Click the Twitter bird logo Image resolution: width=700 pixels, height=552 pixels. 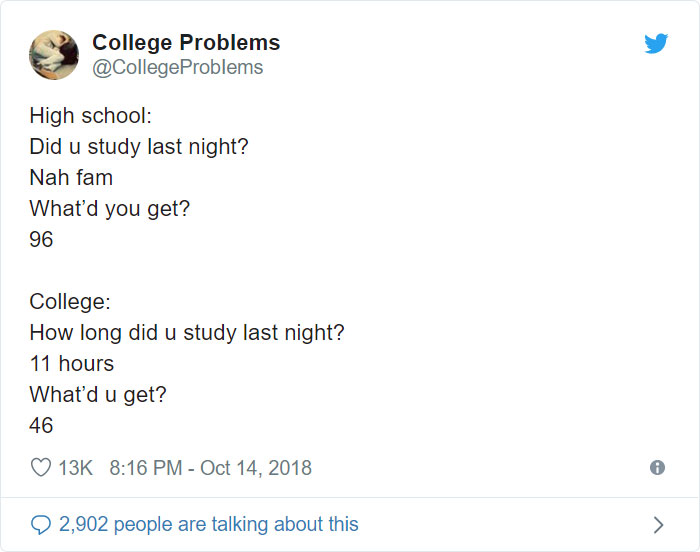[x=656, y=44]
